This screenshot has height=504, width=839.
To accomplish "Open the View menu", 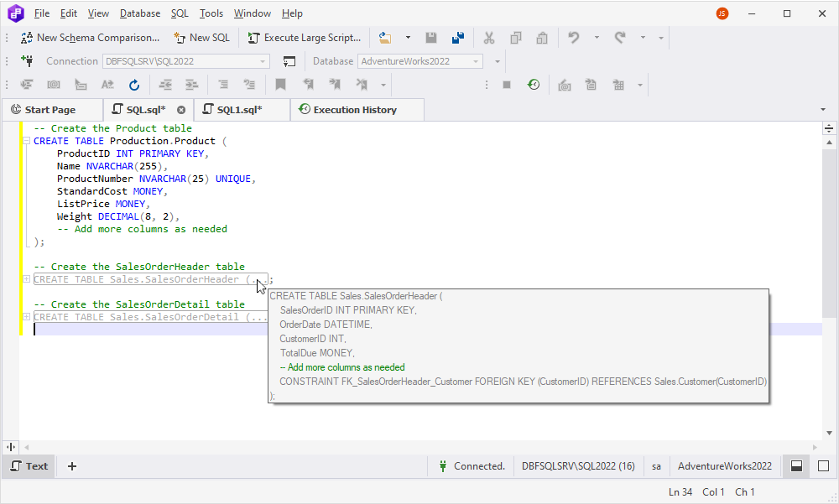I will tap(98, 13).
